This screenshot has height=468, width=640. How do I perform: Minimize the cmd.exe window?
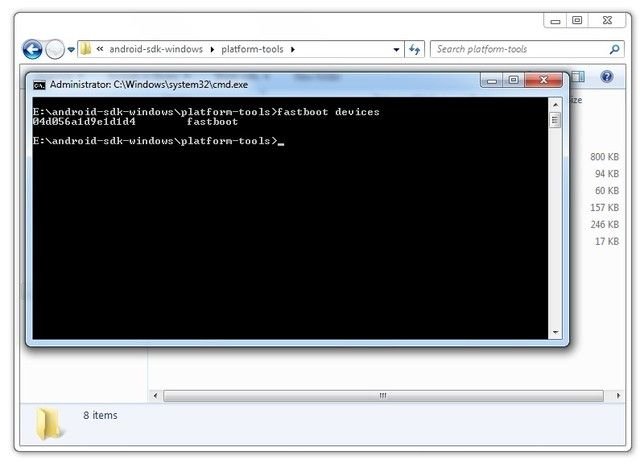pos(492,80)
